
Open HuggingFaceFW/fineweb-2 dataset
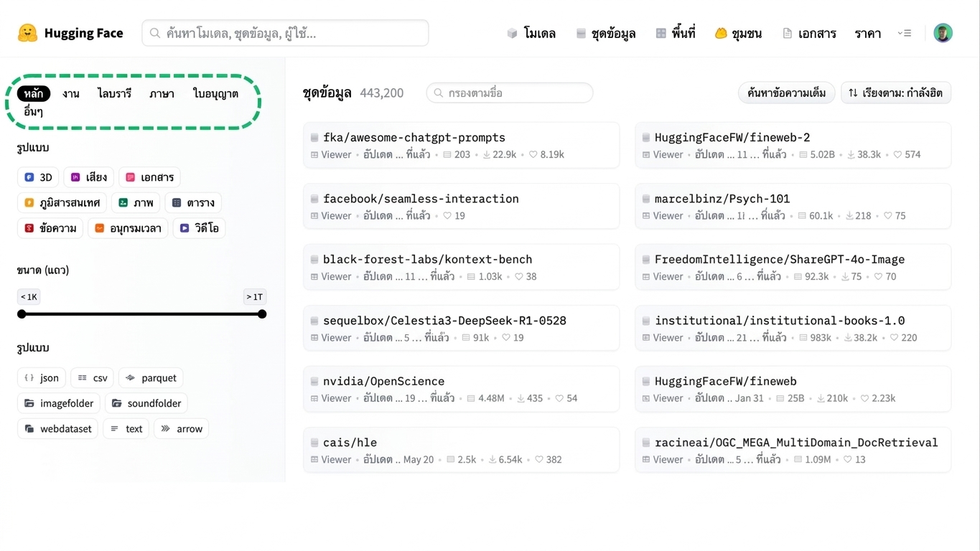pos(793,145)
